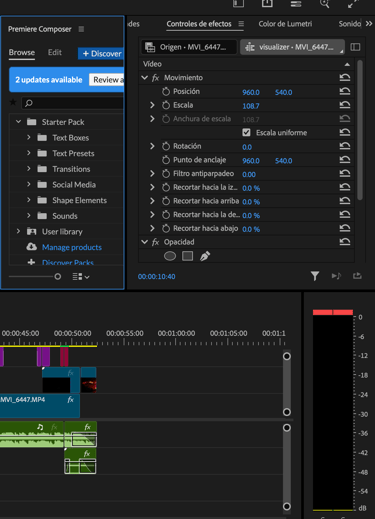Switch to the Sonido tab
Image resolution: width=375 pixels, height=519 pixels.
coord(350,24)
